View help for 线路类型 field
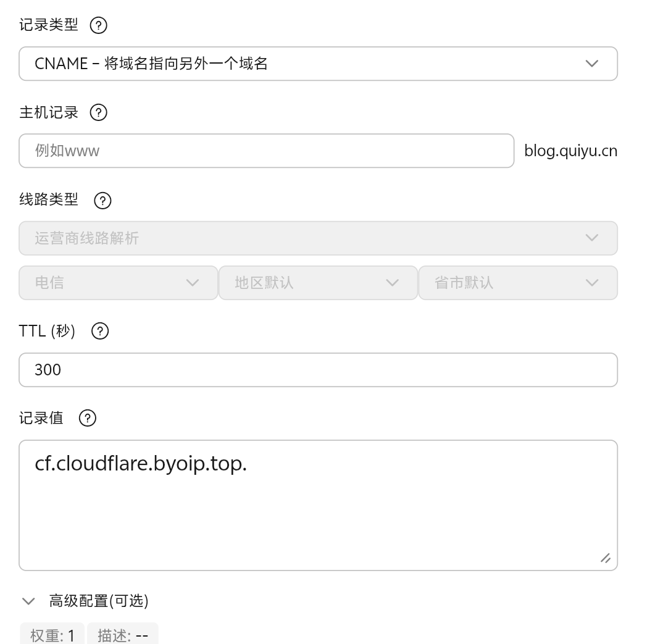 102,201
